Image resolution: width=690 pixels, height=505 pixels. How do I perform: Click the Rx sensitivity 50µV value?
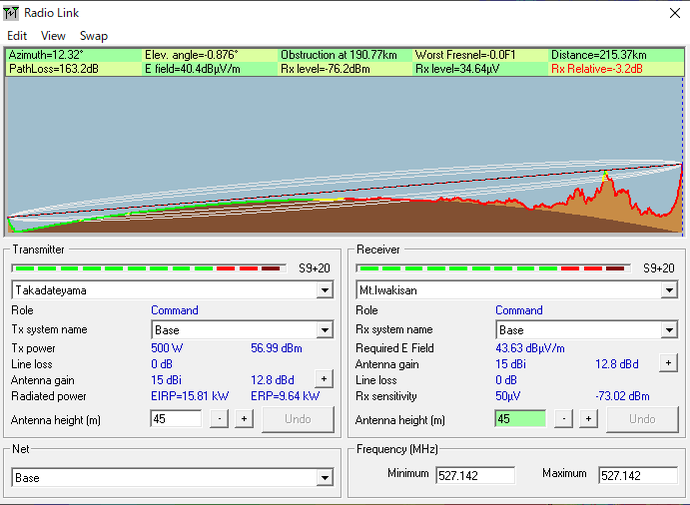508,396
